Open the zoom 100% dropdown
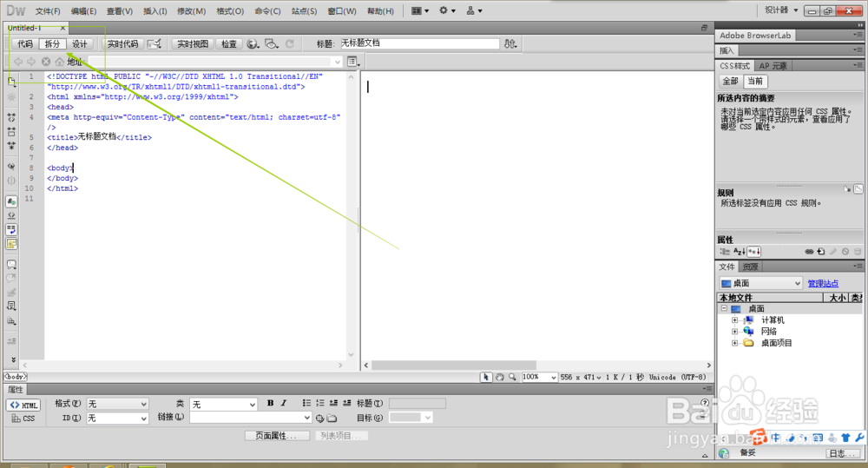 click(539, 377)
